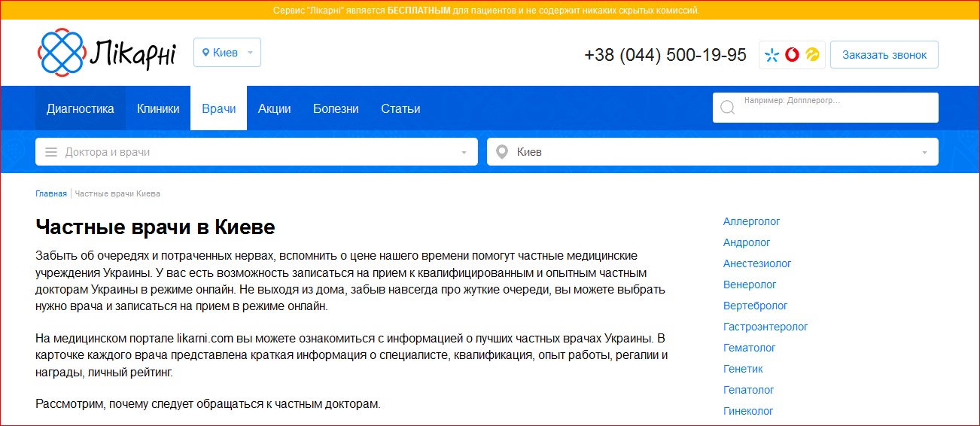
Task: Switch to the Клиники section
Action: 158,108
